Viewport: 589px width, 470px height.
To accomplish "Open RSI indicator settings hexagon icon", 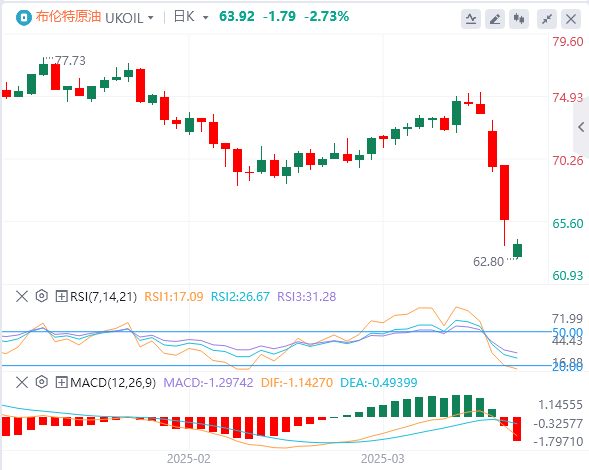I will pos(42,296).
